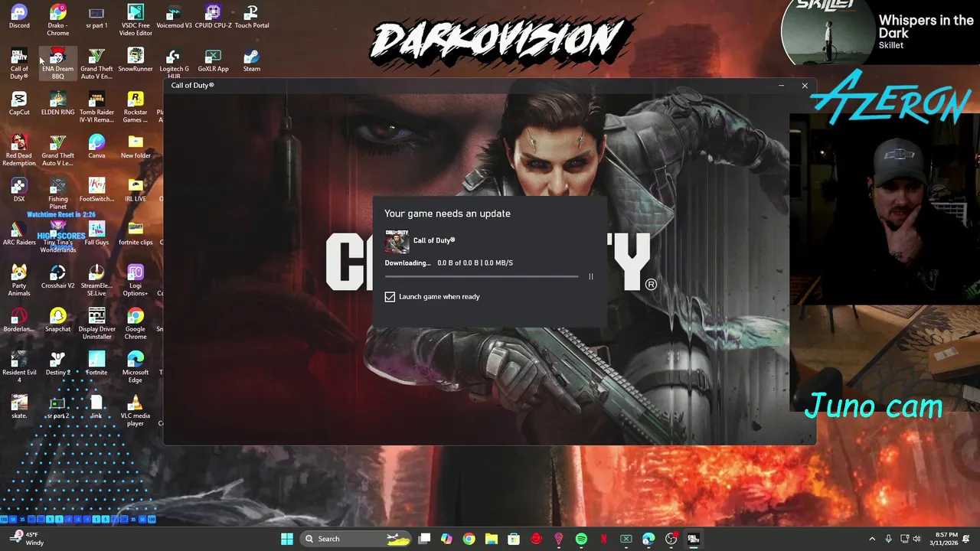Image resolution: width=980 pixels, height=551 pixels.
Task: Open the Canva desktop shortcut
Action: pyautogui.click(x=96, y=147)
